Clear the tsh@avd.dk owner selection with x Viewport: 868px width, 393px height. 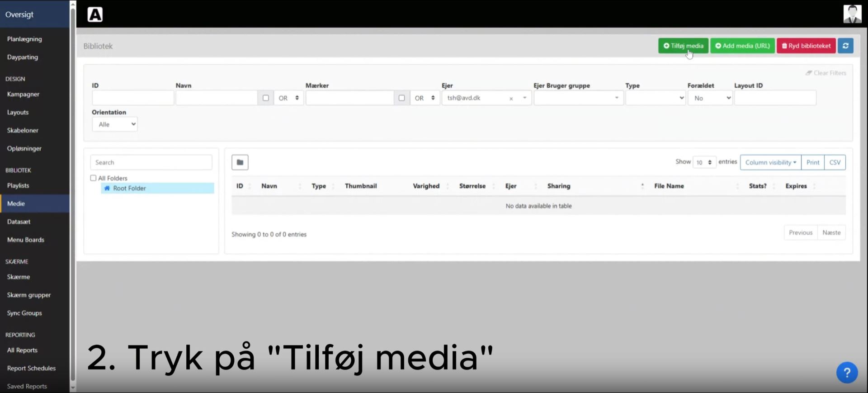tap(511, 99)
